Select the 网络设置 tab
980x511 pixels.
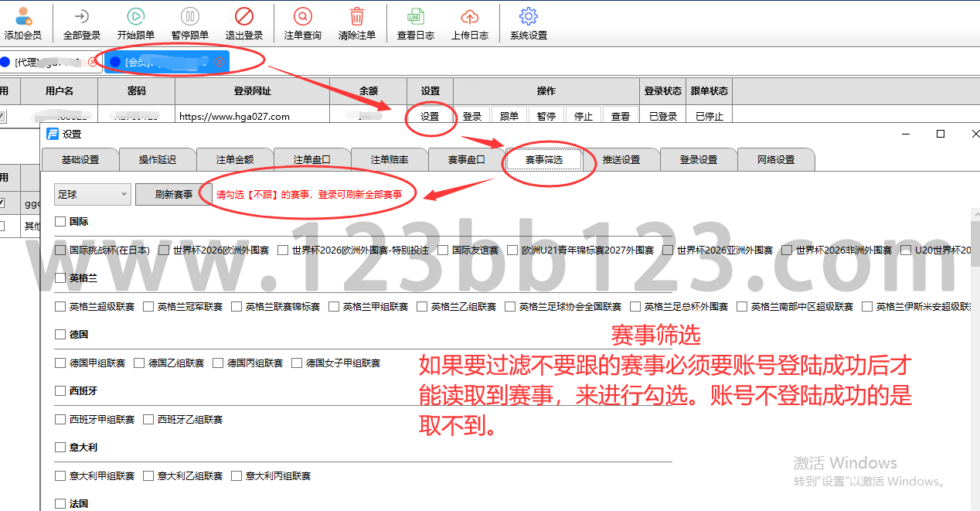point(775,160)
